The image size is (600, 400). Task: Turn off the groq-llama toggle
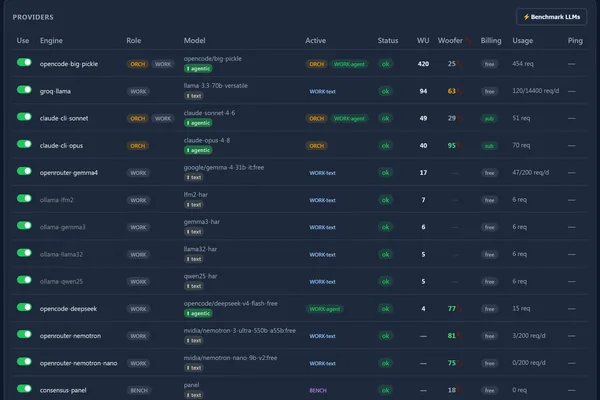pos(24,90)
